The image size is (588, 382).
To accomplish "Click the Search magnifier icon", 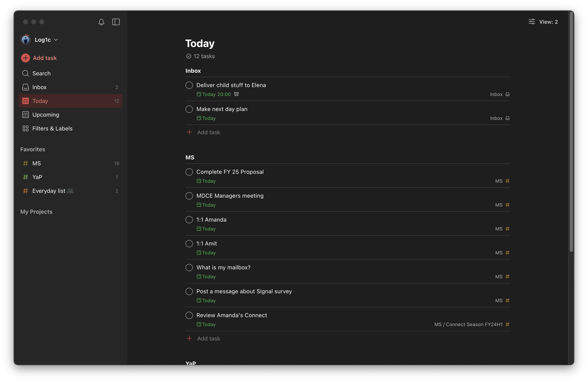I will [x=26, y=73].
